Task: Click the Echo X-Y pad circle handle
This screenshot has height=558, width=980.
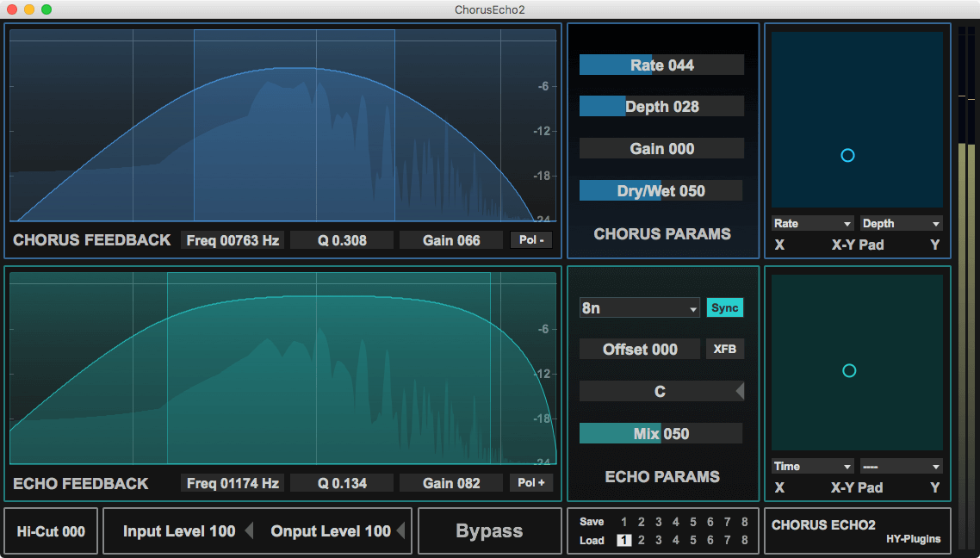Action: pyautogui.click(x=849, y=370)
